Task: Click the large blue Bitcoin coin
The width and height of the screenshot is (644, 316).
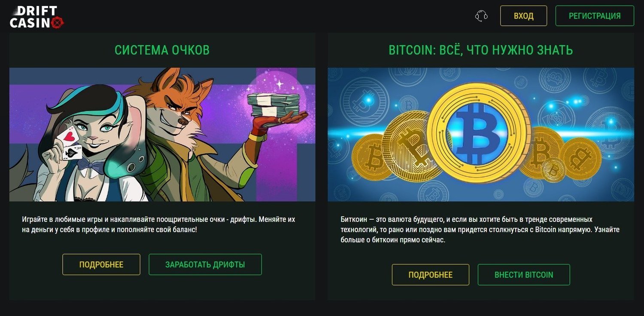Action: (479, 133)
